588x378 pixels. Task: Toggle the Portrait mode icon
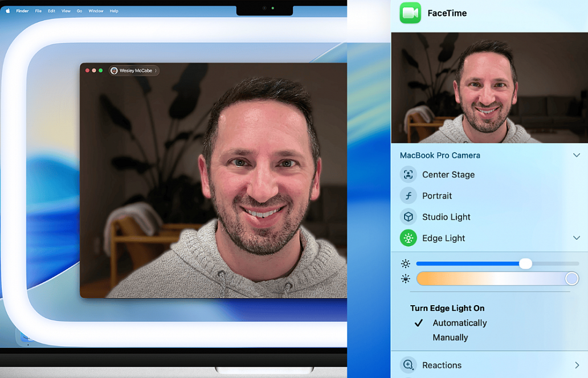pyautogui.click(x=408, y=196)
